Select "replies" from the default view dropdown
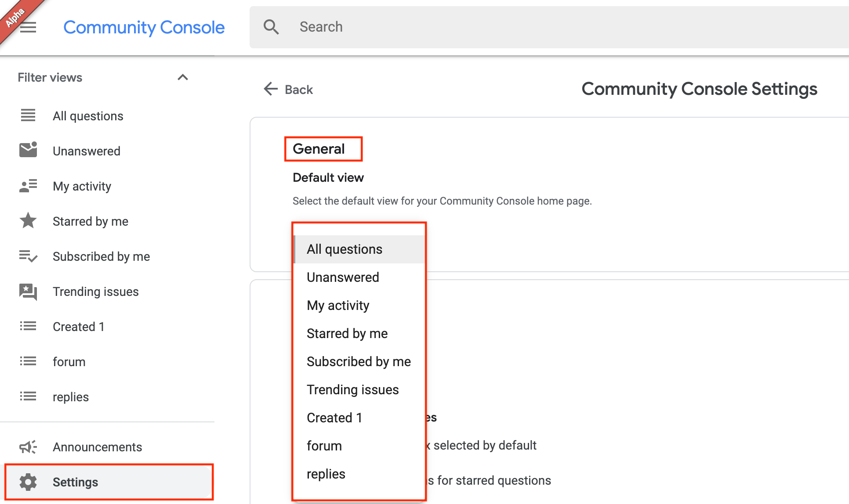 [326, 474]
